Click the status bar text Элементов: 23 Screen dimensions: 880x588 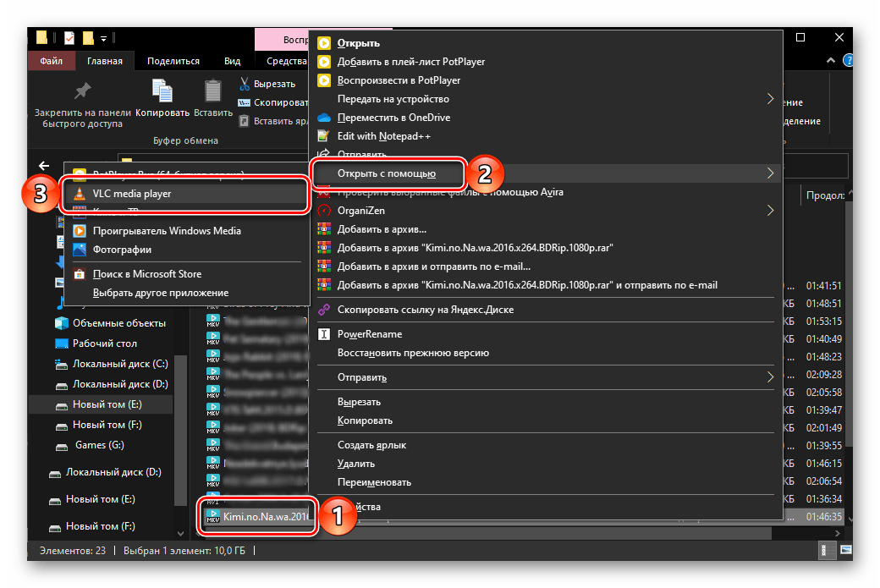point(73,551)
